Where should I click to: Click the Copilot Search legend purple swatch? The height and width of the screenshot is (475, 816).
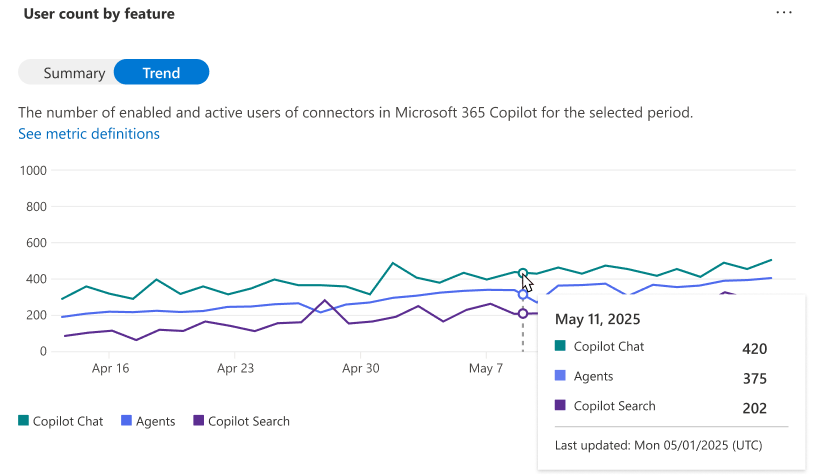(x=198, y=420)
